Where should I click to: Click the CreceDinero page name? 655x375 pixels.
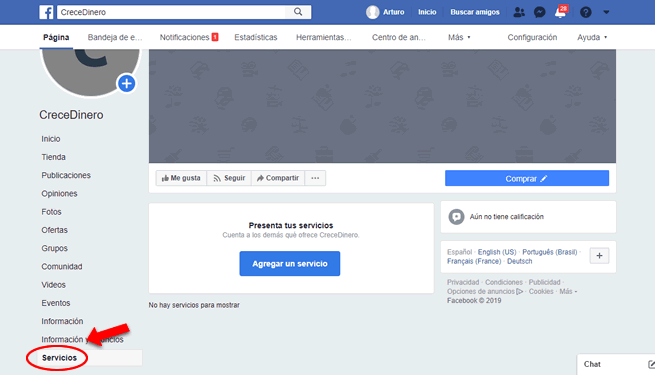(71, 115)
